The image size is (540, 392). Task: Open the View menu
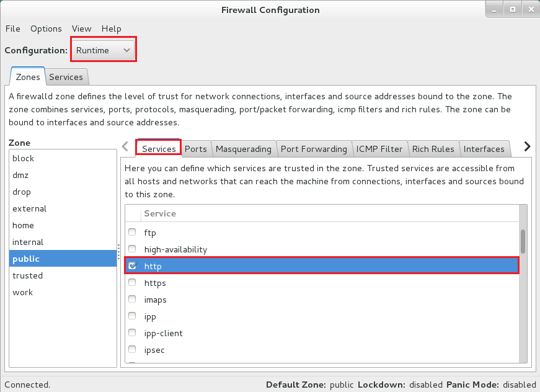pyautogui.click(x=81, y=29)
